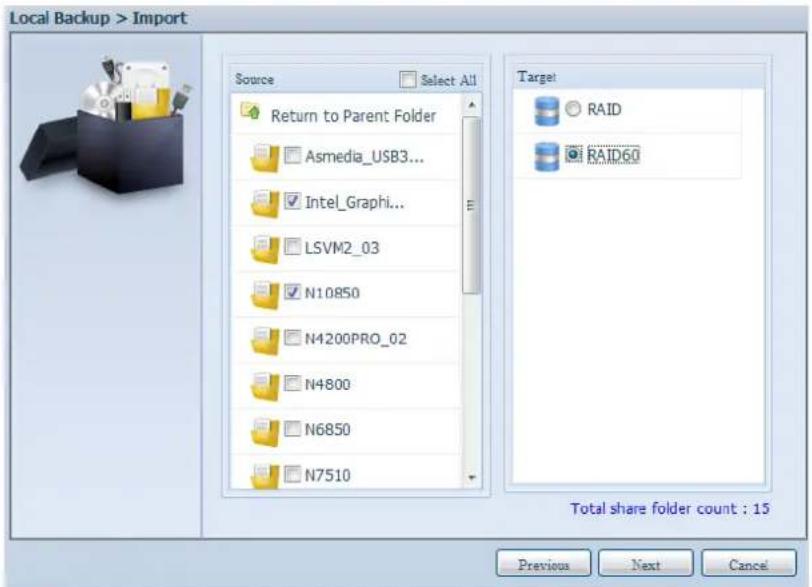Click the Total share folder count text
812x587 pixels.
click(670, 508)
